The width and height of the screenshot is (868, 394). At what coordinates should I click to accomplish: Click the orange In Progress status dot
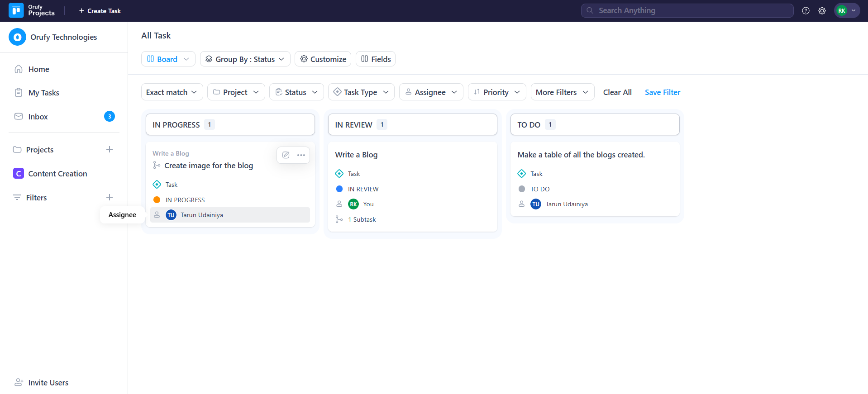[157, 200]
